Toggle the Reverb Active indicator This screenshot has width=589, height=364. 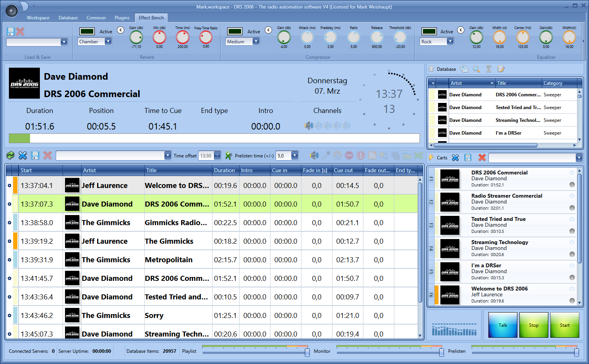pos(87,32)
